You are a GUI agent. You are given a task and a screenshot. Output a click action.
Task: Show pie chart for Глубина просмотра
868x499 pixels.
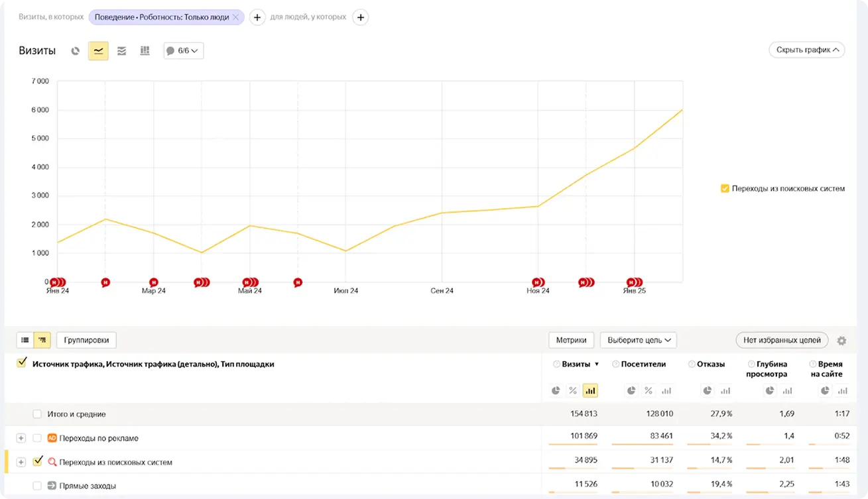pos(769,391)
